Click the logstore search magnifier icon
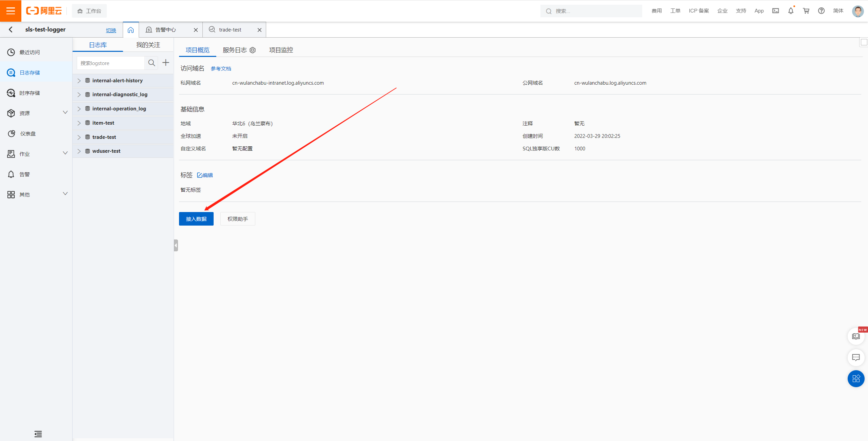868x441 pixels. [x=152, y=63]
